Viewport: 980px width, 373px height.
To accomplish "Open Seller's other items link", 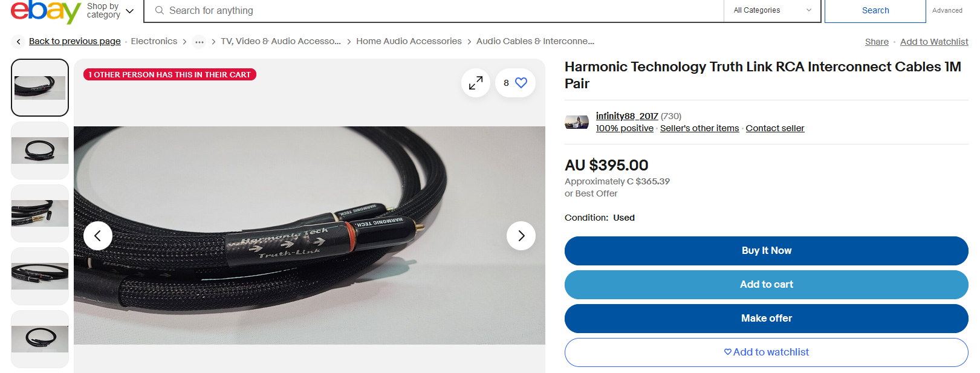I will 699,128.
